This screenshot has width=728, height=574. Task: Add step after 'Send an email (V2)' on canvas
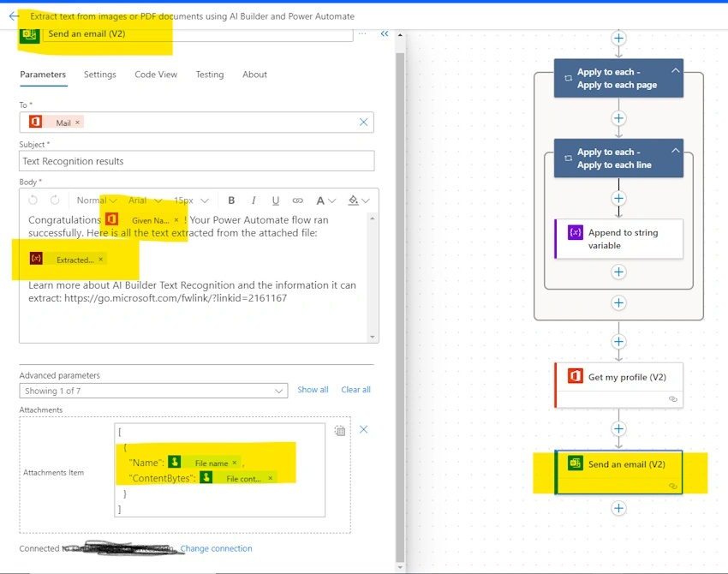[618, 508]
